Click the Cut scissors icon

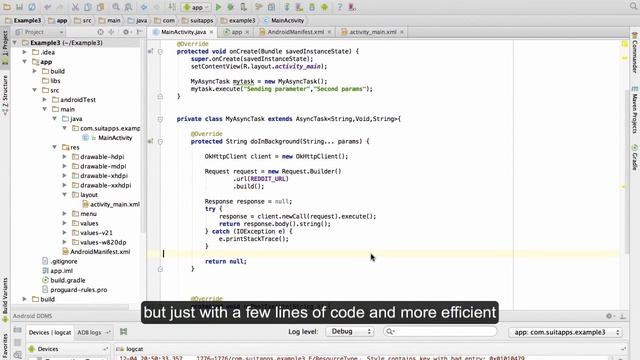(x=75, y=7)
